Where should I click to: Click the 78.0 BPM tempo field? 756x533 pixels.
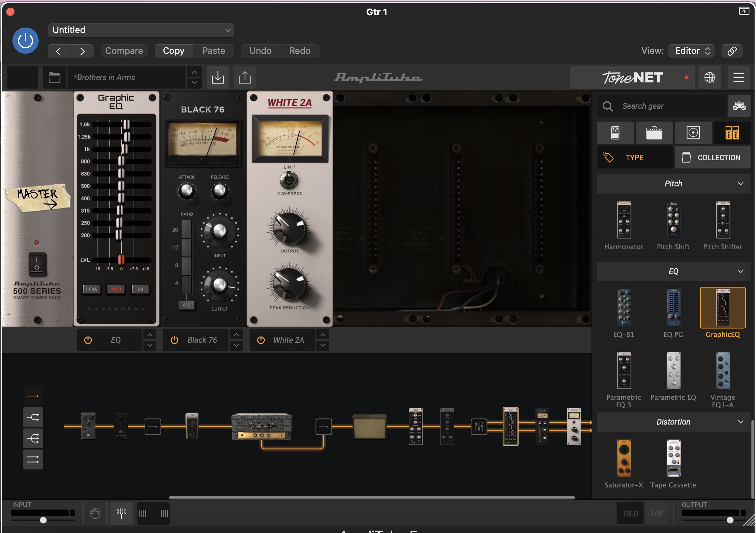pos(630,513)
